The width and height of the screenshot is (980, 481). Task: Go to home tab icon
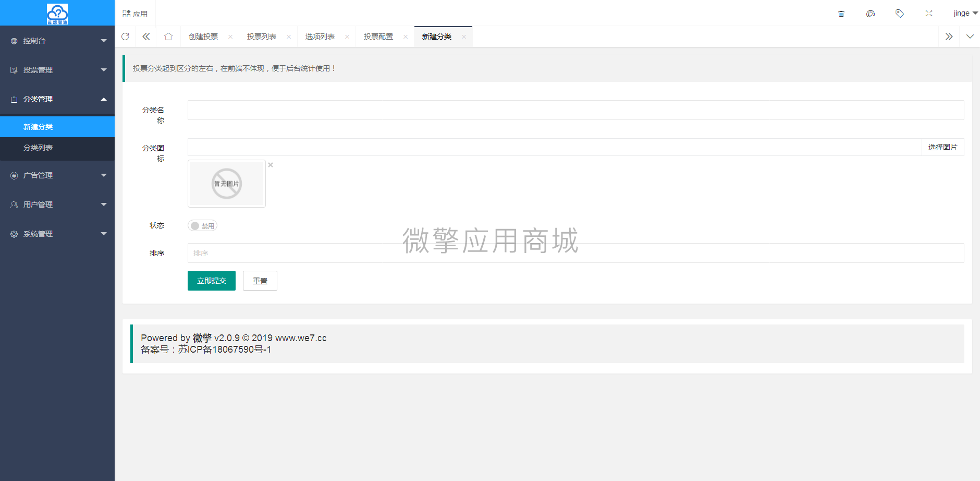click(168, 37)
